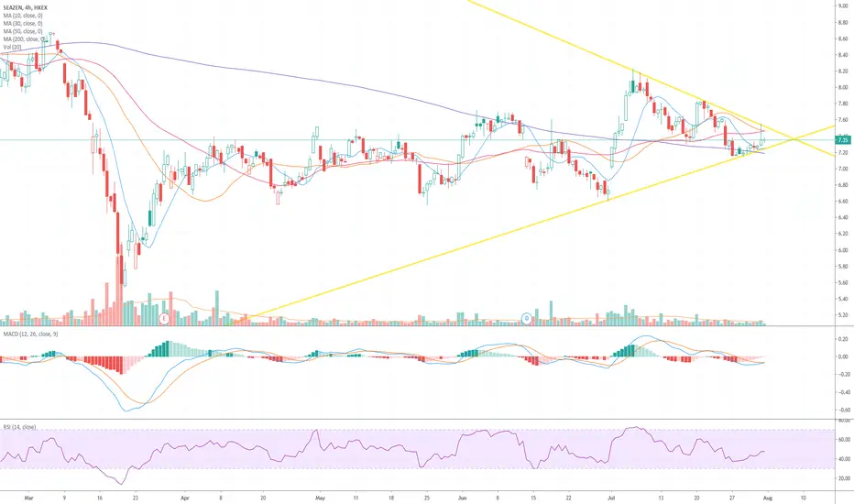Select the MA (50, close, 0) indicator label
This screenshot has height=504, width=854.
click(23, 31)
